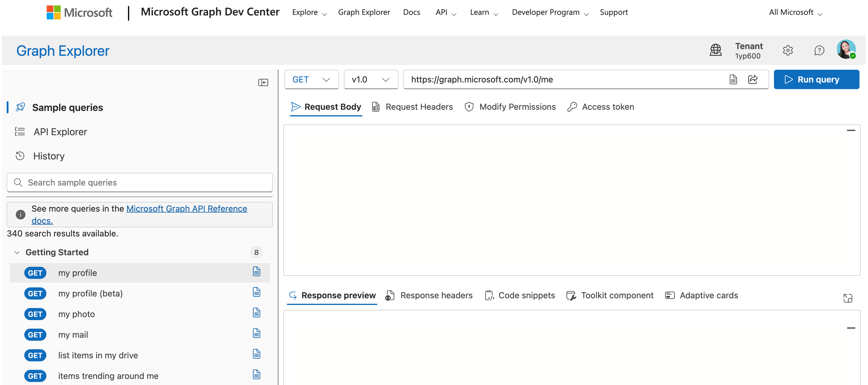Minimize the request body editor with the dash
Viewport: 868px width, 385px height.
[850, 130]
